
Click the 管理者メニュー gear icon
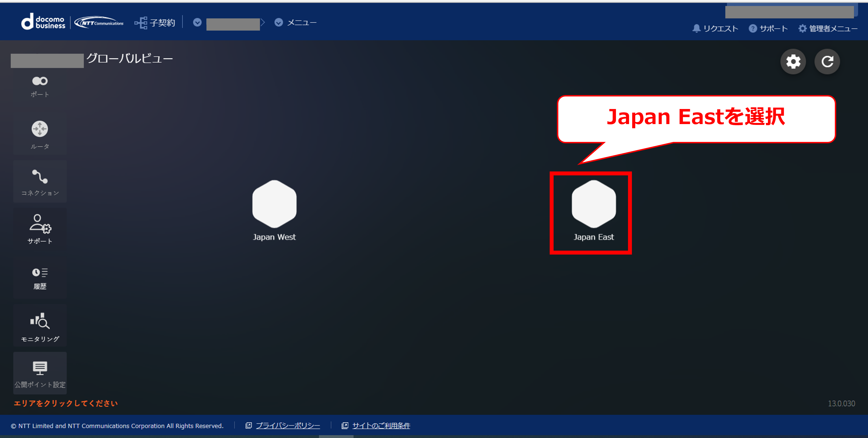point(802,28)
